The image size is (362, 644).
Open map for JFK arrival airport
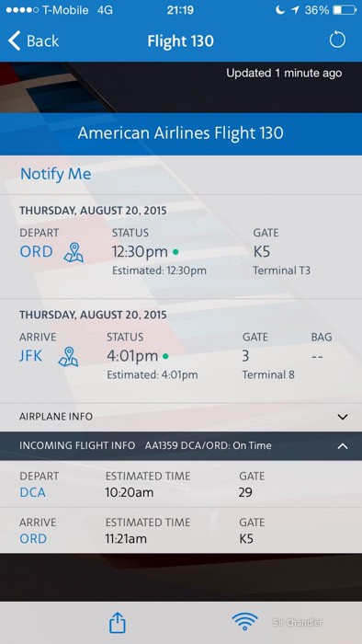pyautogui.click(x=68, y=356)
